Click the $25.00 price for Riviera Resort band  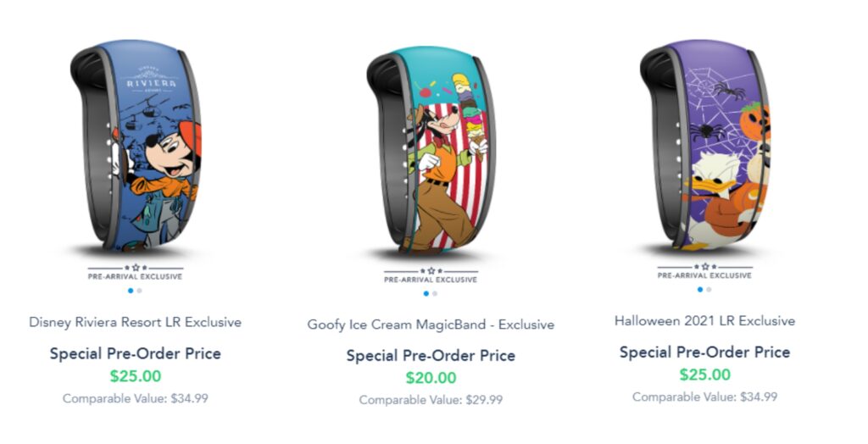click(136, 376)
